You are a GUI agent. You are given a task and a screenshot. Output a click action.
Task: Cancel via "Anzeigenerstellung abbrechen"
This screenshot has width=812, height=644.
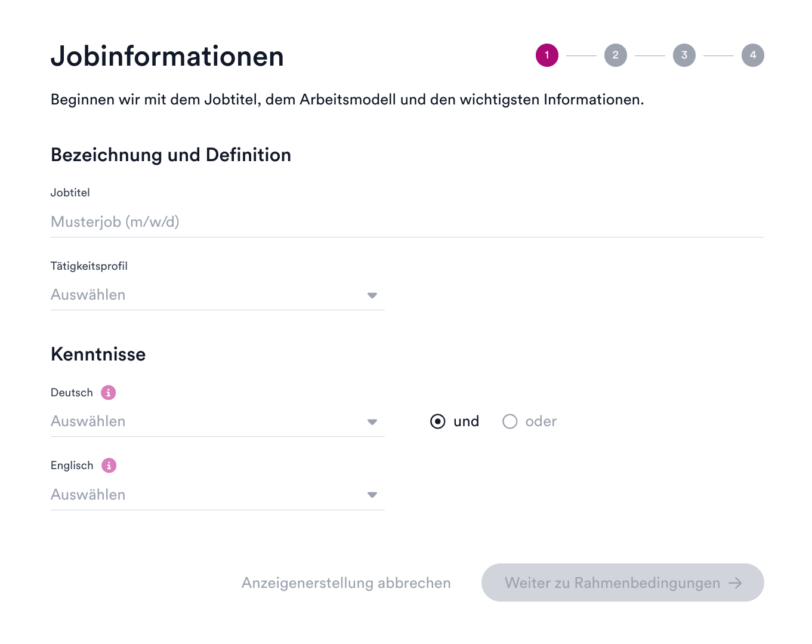[346, 583]
